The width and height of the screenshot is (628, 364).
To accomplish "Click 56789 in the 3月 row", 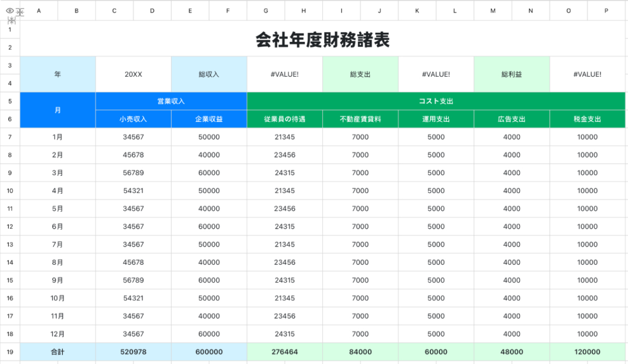I will [133, 173].
